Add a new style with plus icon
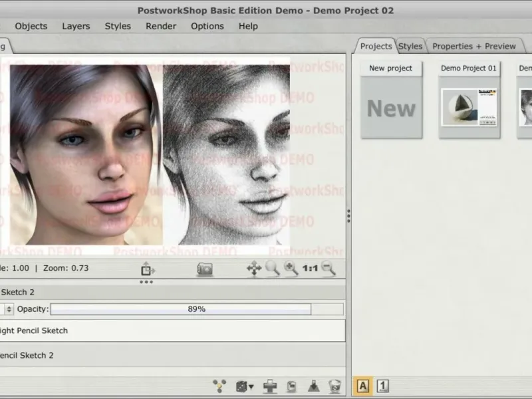 (x=270, y=386)
